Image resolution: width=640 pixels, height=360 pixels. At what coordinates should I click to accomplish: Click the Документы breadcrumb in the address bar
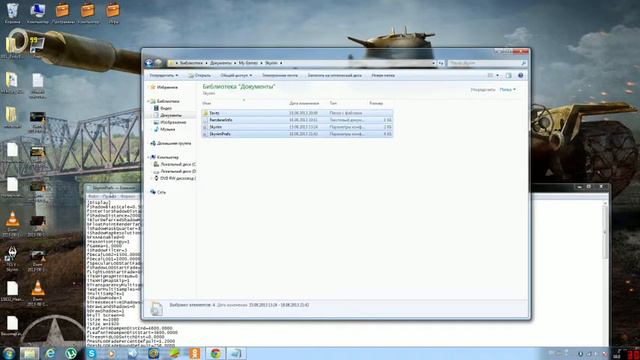coord(221,63)
